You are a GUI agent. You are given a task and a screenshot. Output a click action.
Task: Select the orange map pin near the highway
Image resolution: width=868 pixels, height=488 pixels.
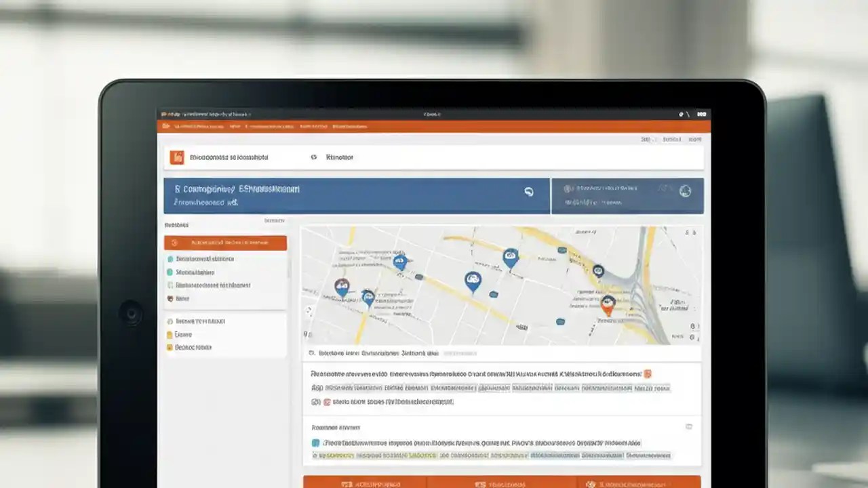[608, 306]
